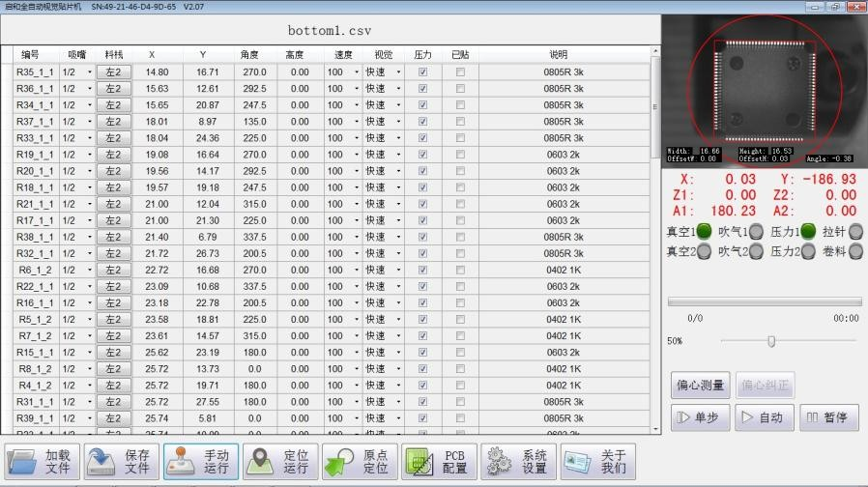The image size is (868, 487).
Task: Open 吸嘴 nozzle dropdown for R38_1_1
Action: (x=90, y=237)
